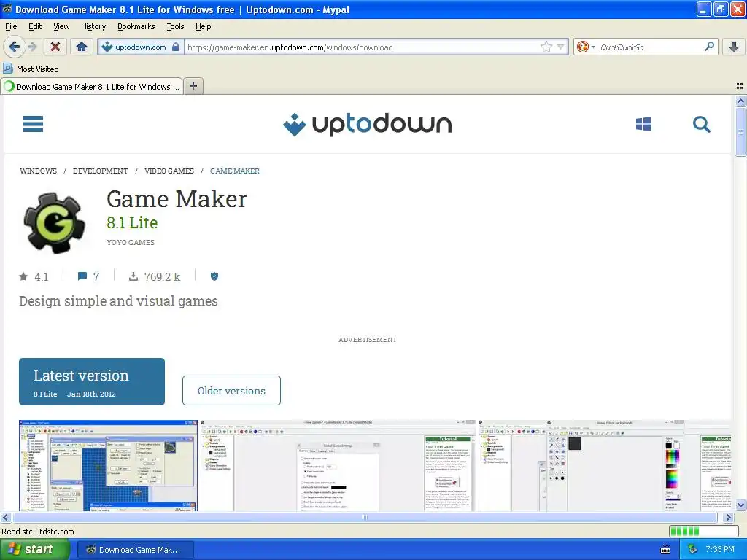This screenshot has height=560, width=747.
Task: Open the Edit menu
Action: tap(35, 26)
